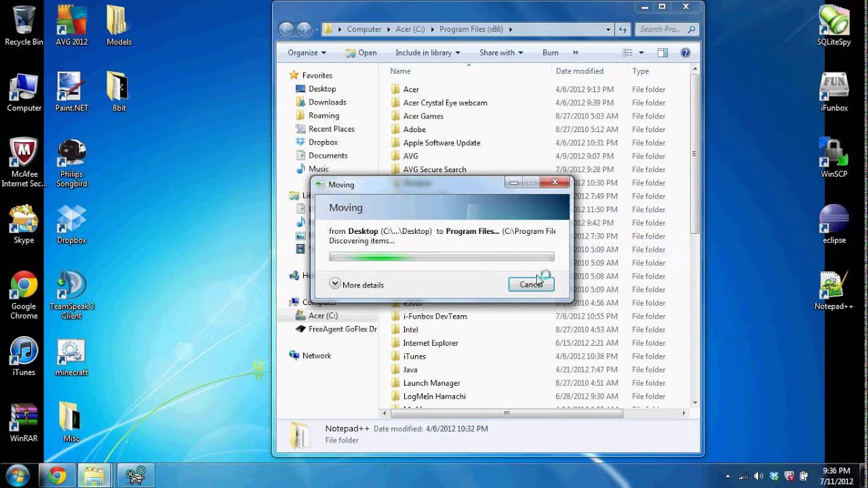Sort by the Type column header
Screen dimensions: 868x488
click(640, 70)
